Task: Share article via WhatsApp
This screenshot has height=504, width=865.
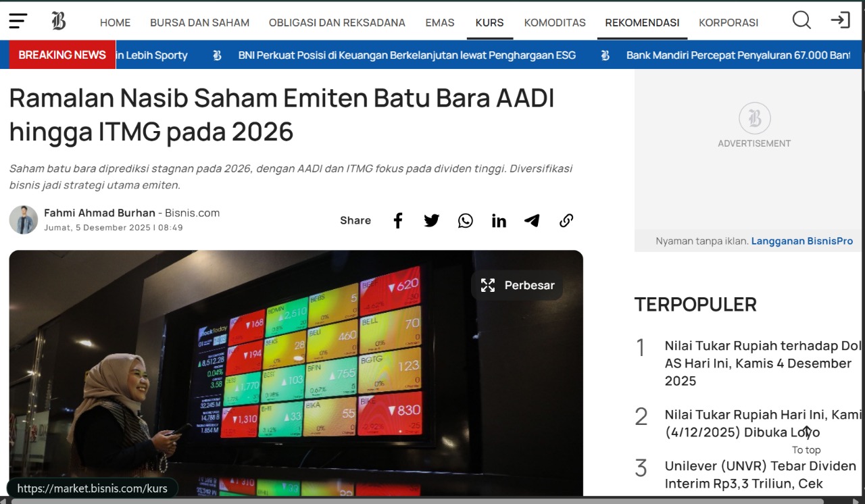Action: 466,221
